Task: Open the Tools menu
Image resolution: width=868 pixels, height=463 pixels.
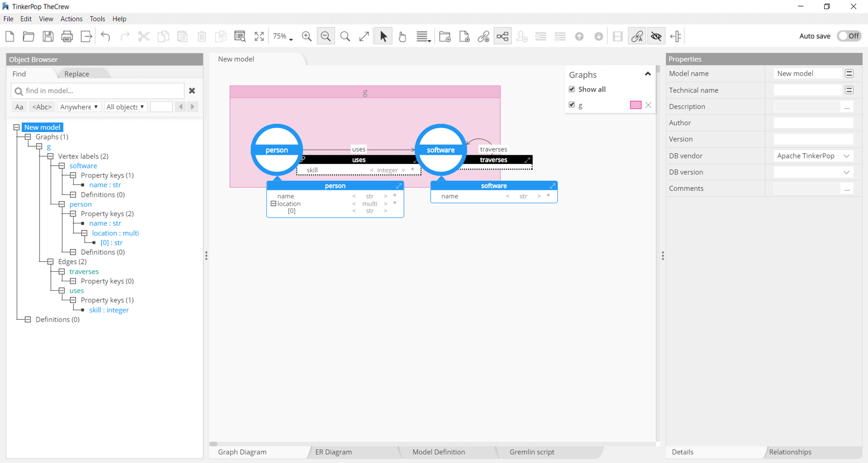Action: point(97,19)
